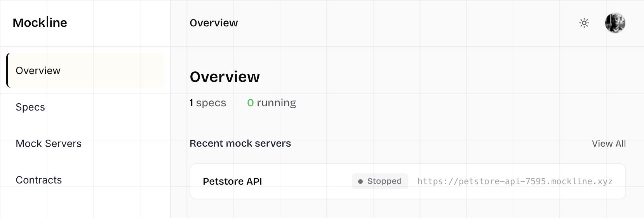Open Contracts in the sidebar

click(x=85, y=180)
